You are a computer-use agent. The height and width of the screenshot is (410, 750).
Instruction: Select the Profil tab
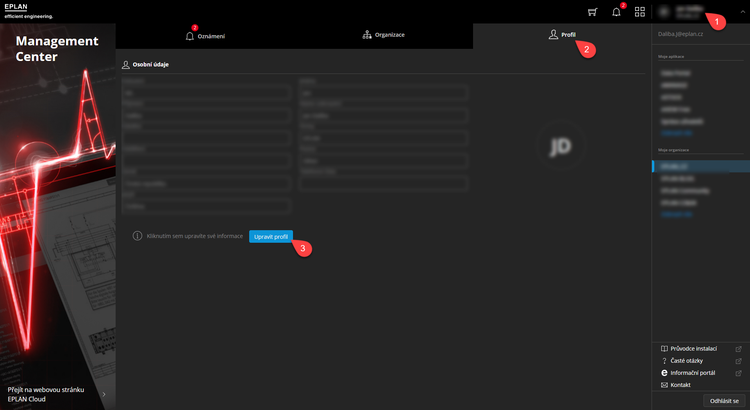(562, 35)
